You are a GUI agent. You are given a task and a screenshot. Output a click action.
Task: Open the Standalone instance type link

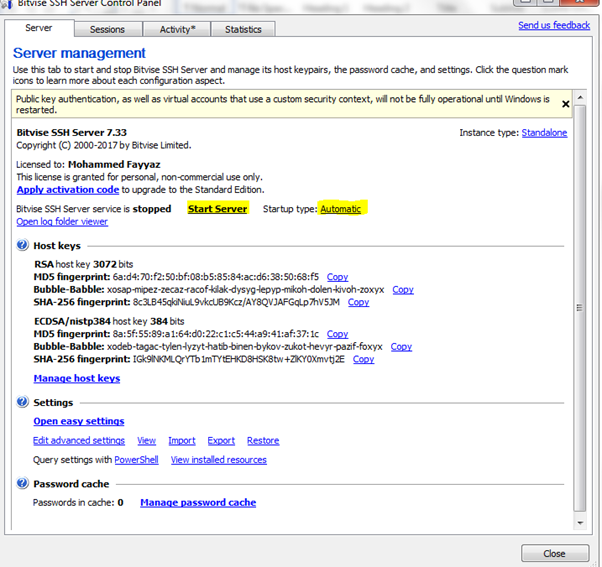[544, 133]
